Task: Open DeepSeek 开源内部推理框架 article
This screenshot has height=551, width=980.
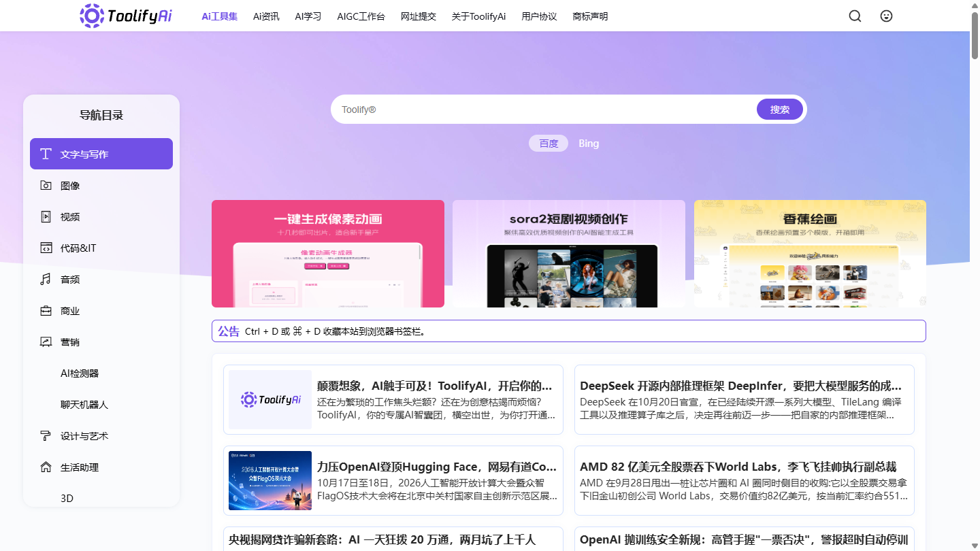Action: (741, 386)
